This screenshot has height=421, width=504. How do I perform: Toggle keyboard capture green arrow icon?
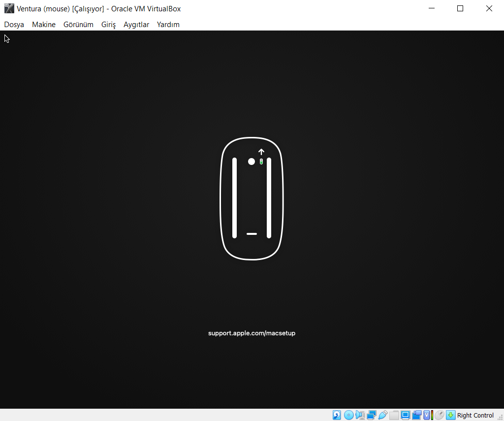(450, 415)
